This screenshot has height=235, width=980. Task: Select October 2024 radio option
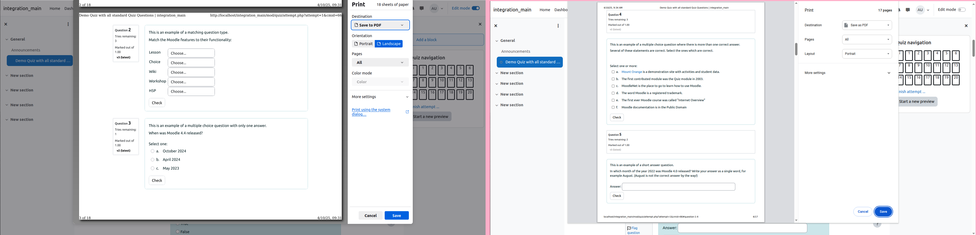coord(153,151)
